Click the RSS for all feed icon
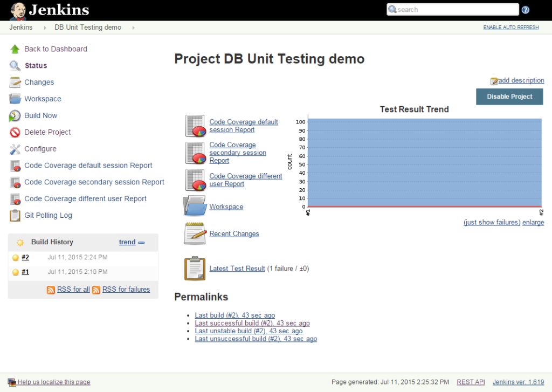Screen dimensions: 552x392 pos(51,290)
